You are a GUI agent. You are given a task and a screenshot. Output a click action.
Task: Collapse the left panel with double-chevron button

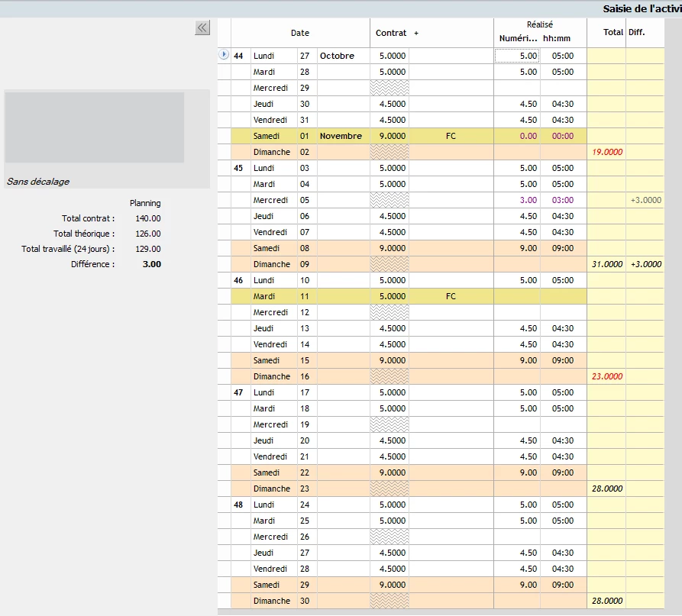202,27
